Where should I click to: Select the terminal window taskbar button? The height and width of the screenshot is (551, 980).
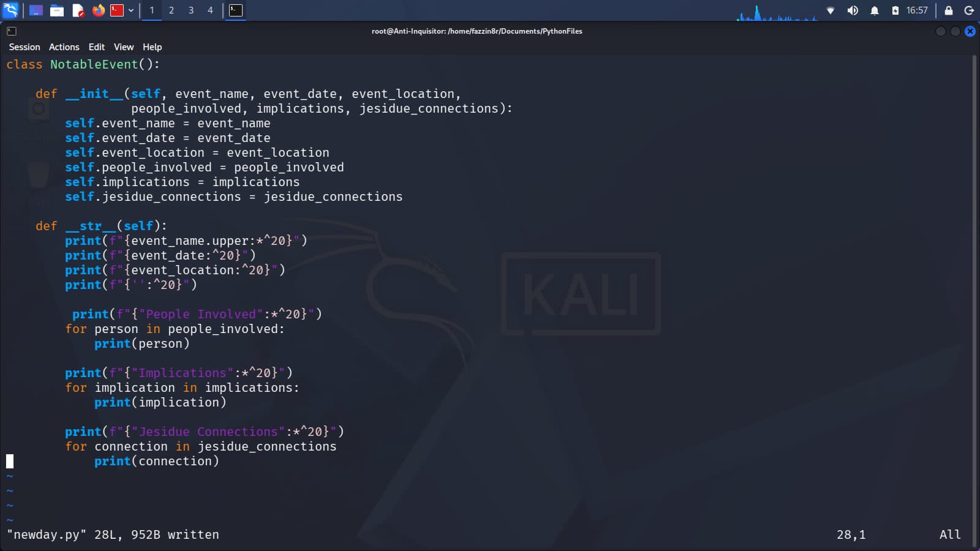[236, 10]
